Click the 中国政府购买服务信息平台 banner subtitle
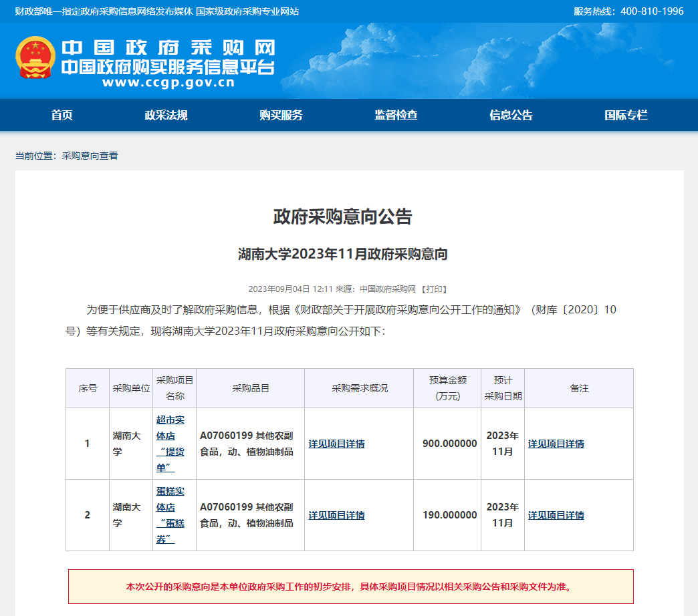The width and height of the screenshot is (698, 616). point(168,67)
